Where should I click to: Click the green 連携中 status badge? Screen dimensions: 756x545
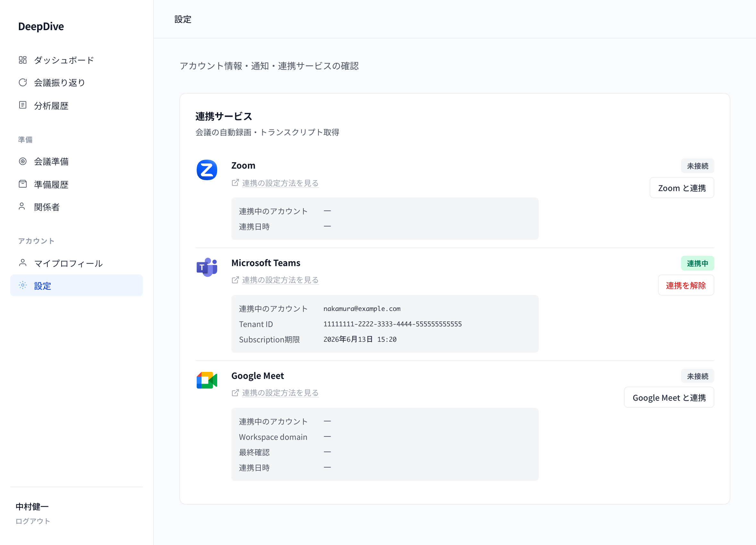pyautogui.click(x=697, y=263)
